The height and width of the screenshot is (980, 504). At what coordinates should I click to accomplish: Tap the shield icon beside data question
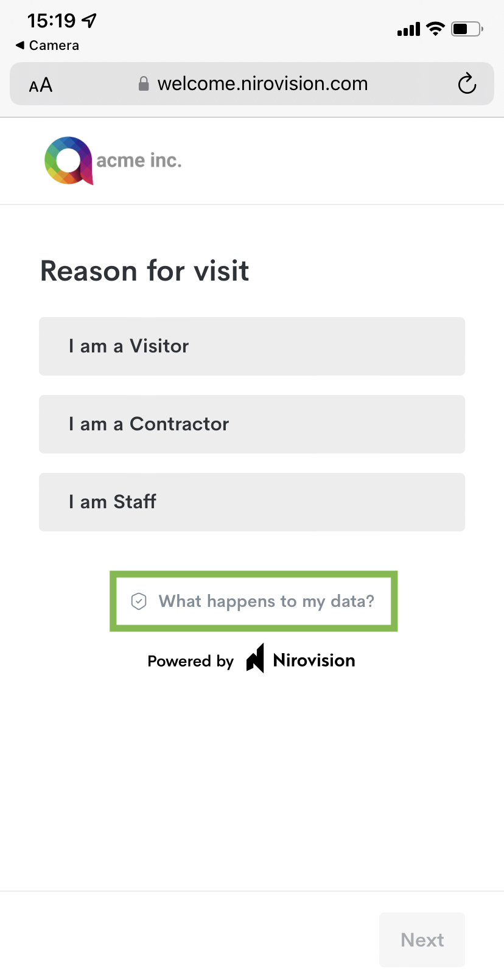pyautogui.click(x=139, y=601)
